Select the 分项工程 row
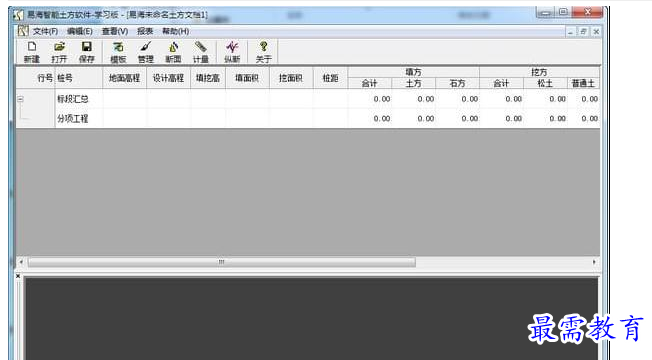This screenshot has height=360, width=652. (x=308, y=118)
